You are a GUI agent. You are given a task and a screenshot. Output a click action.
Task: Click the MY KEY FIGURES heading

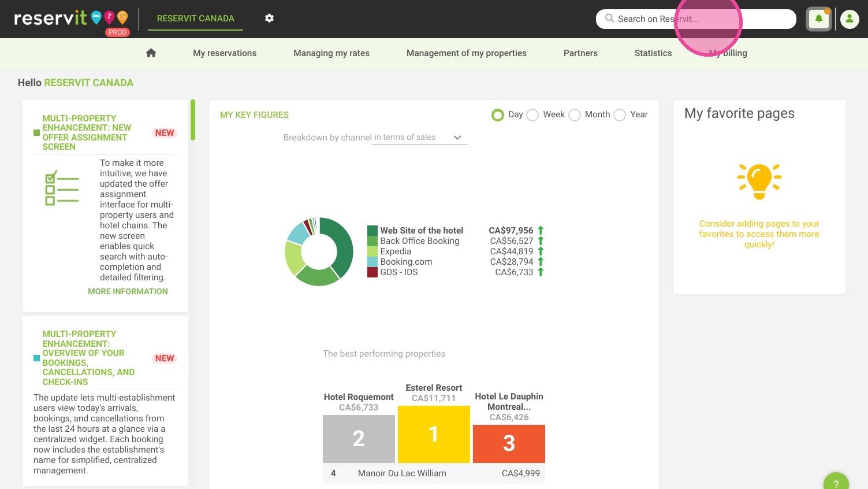pos(254,115)
